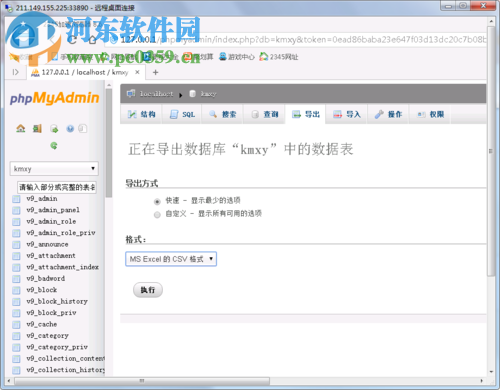
Task: Open a new browser tab with plus
Action: tap(155, 72)
